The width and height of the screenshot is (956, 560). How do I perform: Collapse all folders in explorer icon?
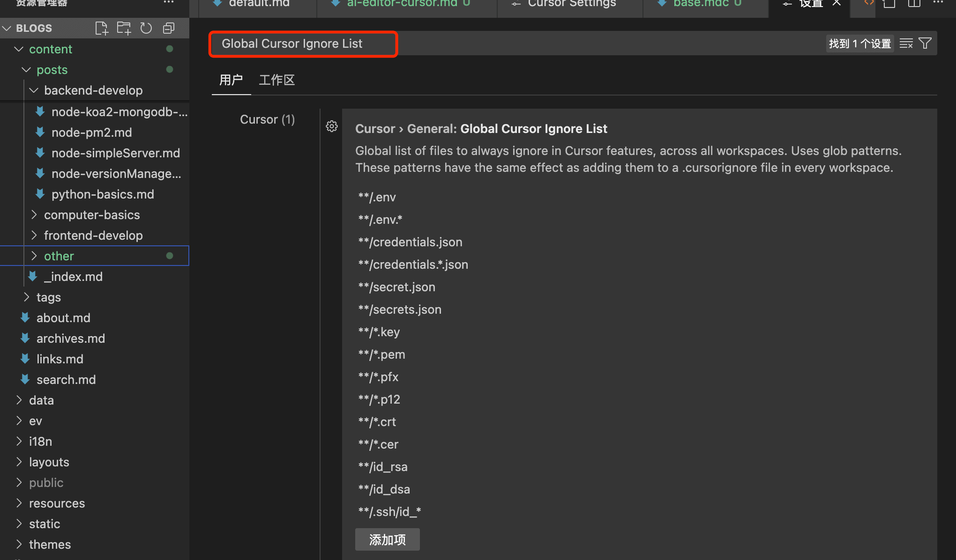pyautogui.click(x=169, y=28)
